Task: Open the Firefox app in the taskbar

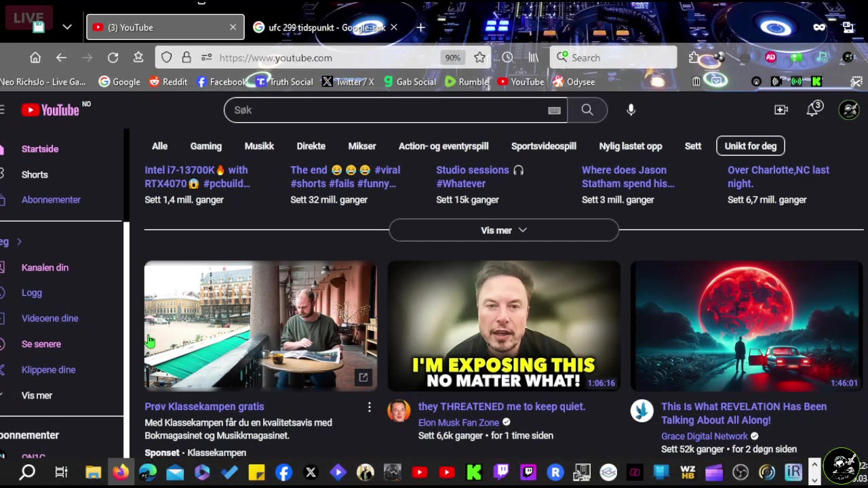Action: click(120, 472)
